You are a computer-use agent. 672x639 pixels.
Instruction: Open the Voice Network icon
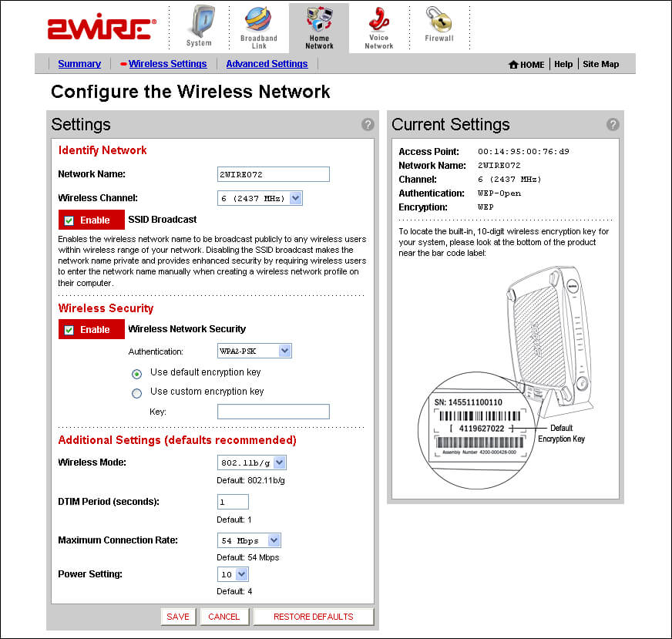(378, 20)
